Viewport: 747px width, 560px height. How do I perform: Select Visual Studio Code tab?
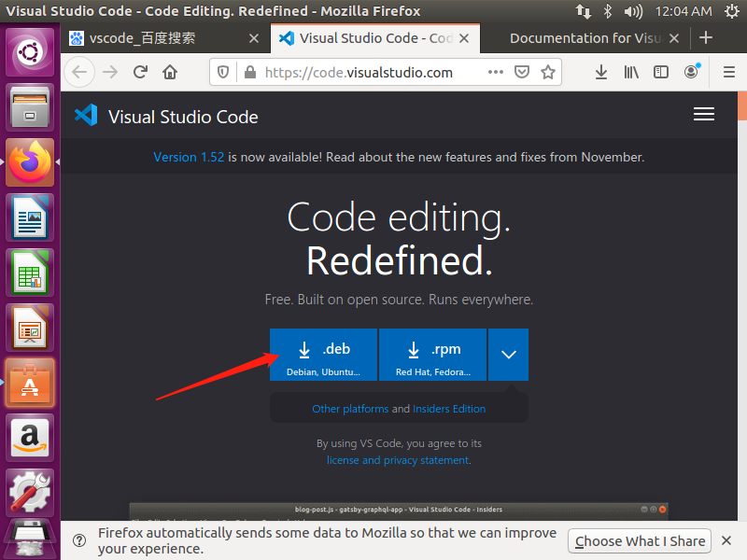[x=375, y=38]
